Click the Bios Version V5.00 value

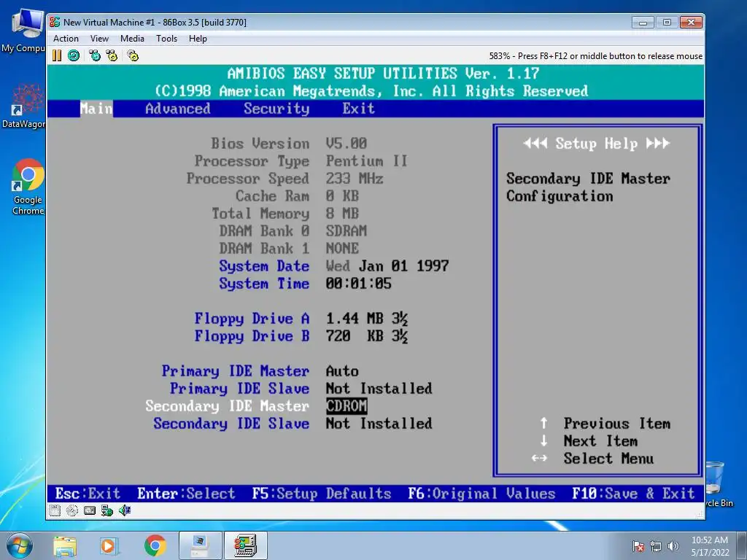tap(347, 144)
